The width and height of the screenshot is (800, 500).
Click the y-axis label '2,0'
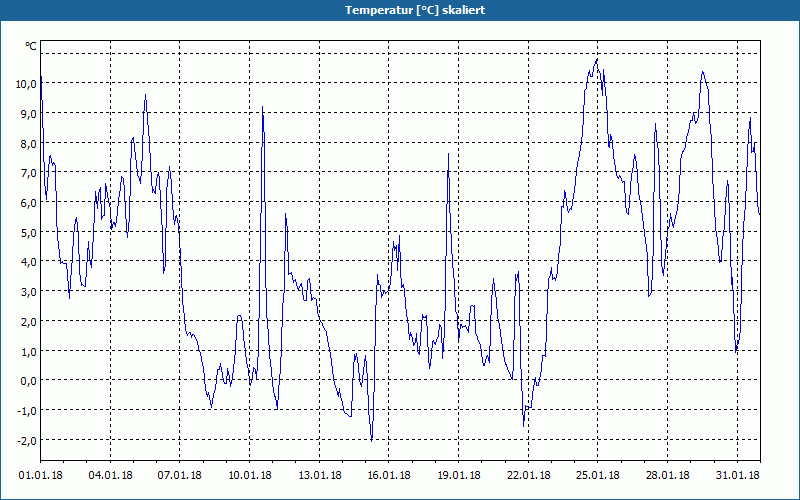[29, 321]
